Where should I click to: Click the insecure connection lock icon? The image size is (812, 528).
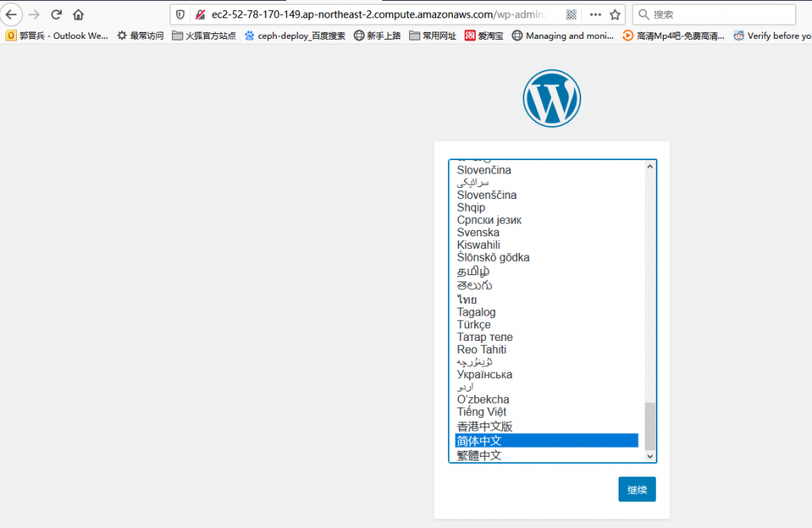pos(201,14)
